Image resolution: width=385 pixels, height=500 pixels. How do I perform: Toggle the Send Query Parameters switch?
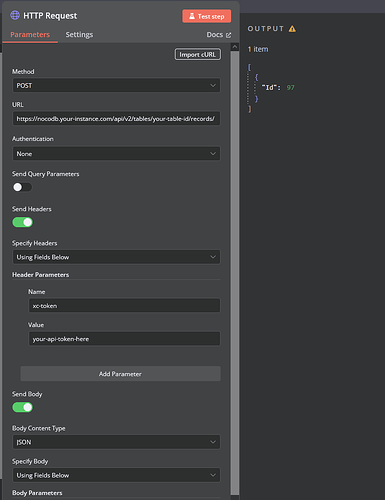(22, 187)
